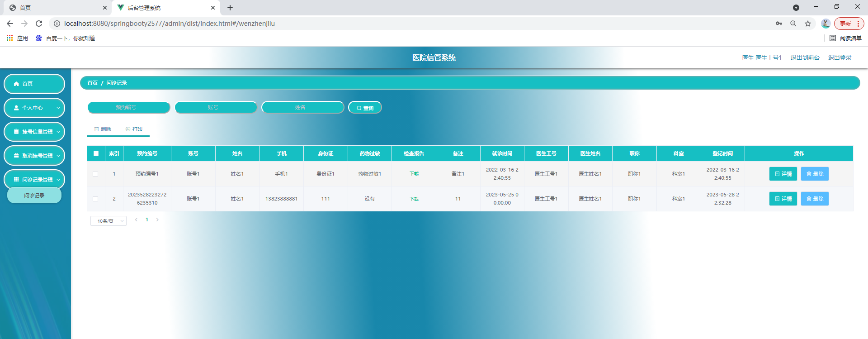Click the address bar URL
The height and width of the screenshot is (339, 868).
click(x=170, y=24)
